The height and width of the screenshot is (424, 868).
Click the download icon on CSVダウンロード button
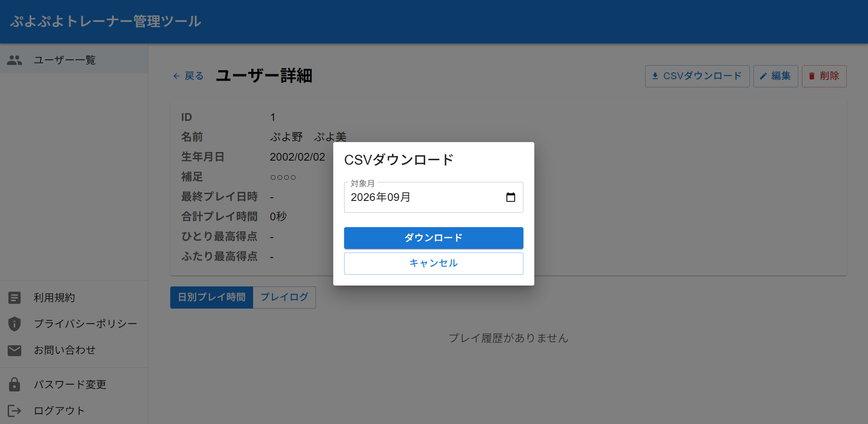655,76
